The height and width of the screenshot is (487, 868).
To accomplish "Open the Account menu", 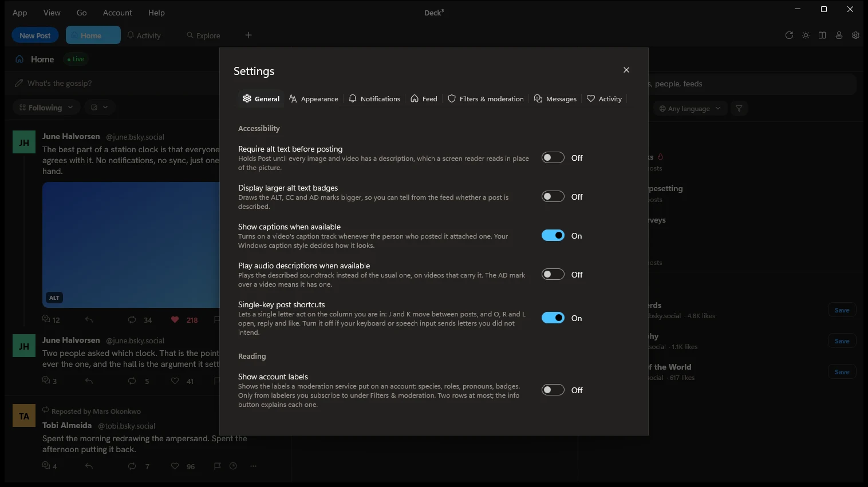I will tap(117, 13).
